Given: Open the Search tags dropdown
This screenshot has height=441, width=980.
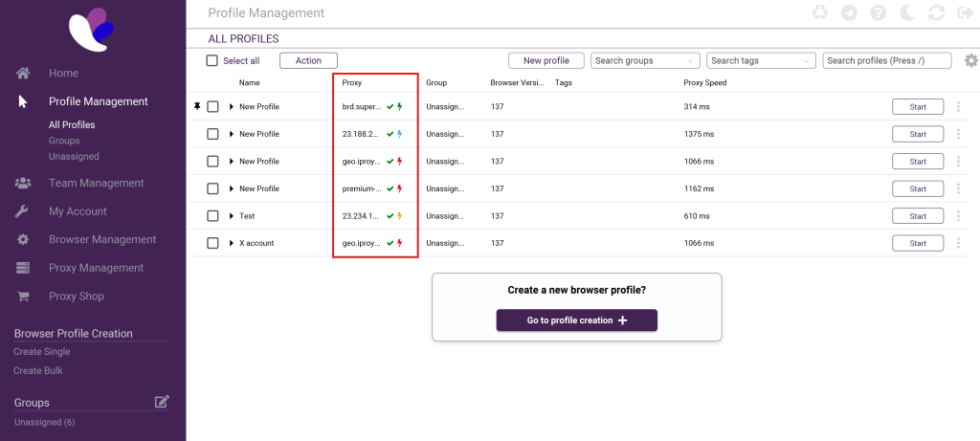Looking at the screenshot, I should pyautogui.click(x=760, y=60).
